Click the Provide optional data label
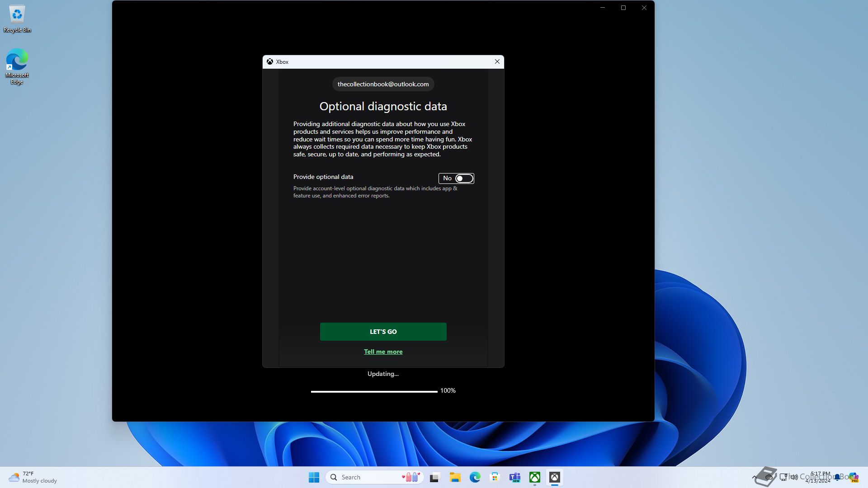 [x=323, y=177]
